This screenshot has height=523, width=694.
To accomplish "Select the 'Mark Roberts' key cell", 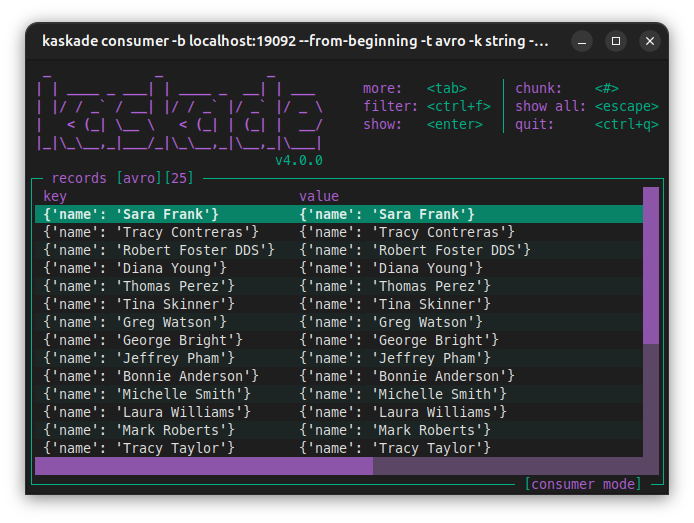I will point(139,431).
